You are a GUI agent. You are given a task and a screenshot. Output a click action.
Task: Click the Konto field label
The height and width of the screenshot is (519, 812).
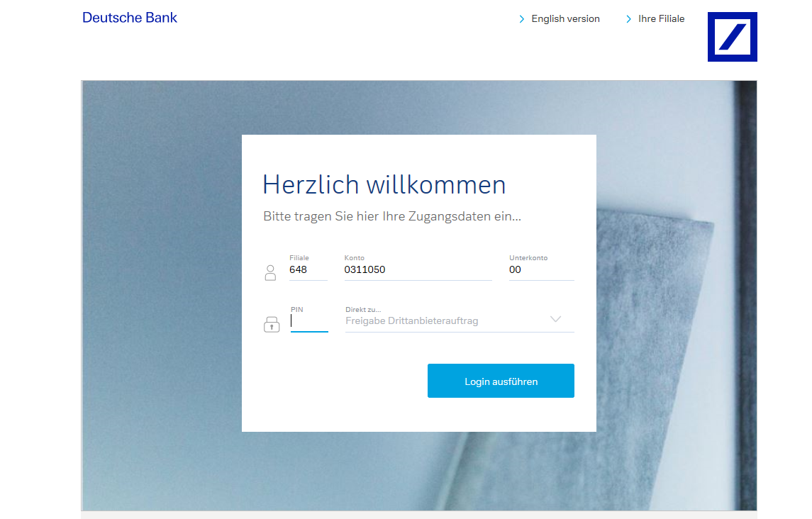click(x=354, y=257)
